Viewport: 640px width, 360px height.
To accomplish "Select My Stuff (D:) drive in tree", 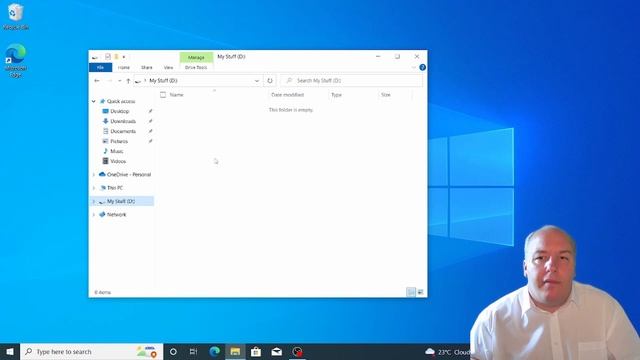I will tap(121, 201).
